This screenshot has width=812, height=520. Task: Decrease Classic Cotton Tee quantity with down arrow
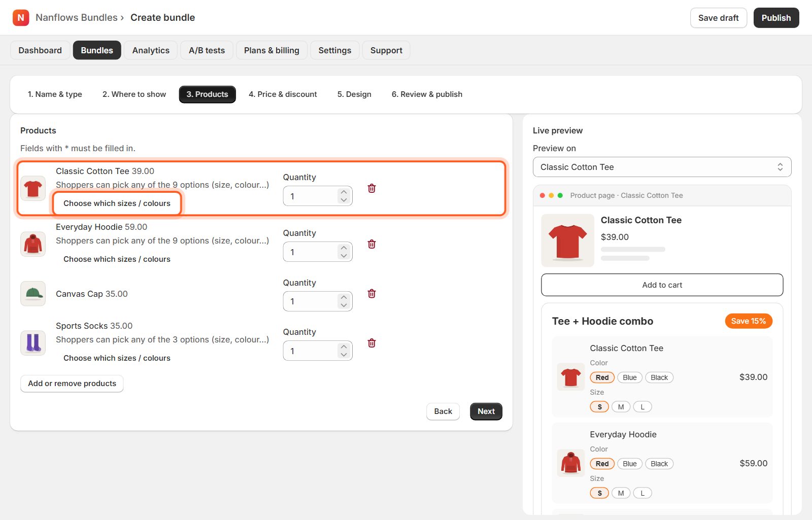(x=344, y=200)
